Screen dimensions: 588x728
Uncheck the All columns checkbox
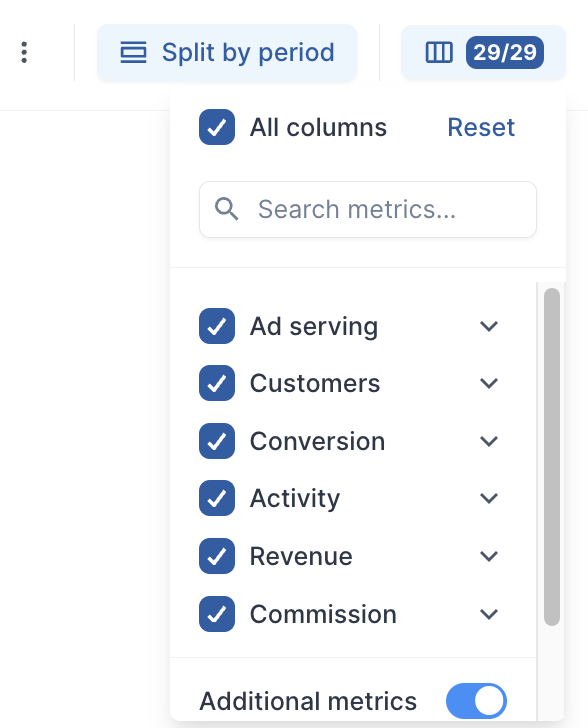tap(217, 127)
